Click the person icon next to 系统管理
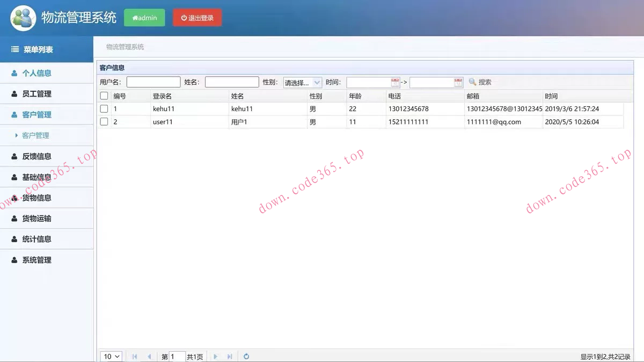Image resolution: width=644 pixels, height=362 pixels. click(x=14, y=260)
